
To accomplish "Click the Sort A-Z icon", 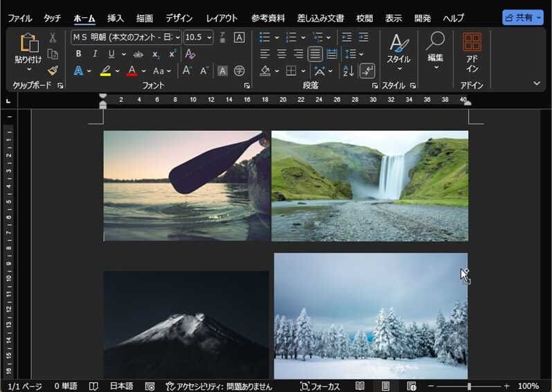I will pyautogui.click(x=348, y=71).
